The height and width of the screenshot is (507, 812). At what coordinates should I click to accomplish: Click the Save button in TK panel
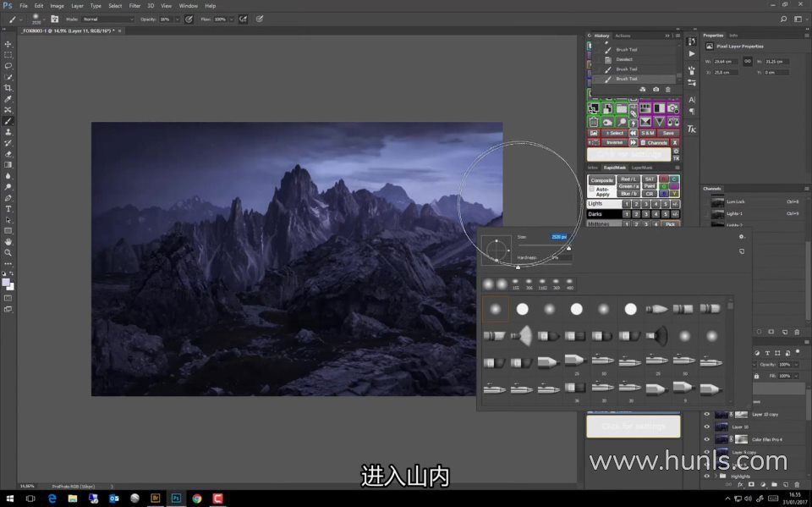[668, 133]
